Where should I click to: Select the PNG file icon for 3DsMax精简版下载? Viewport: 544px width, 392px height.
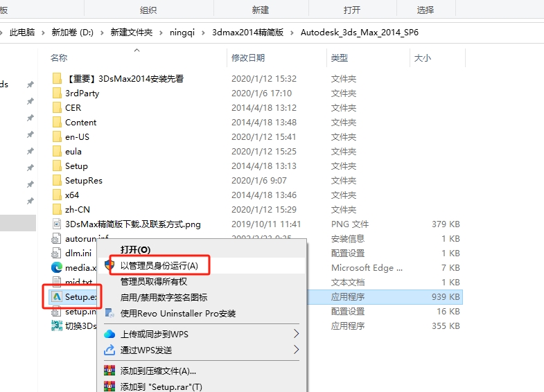(x=57, y=224)
